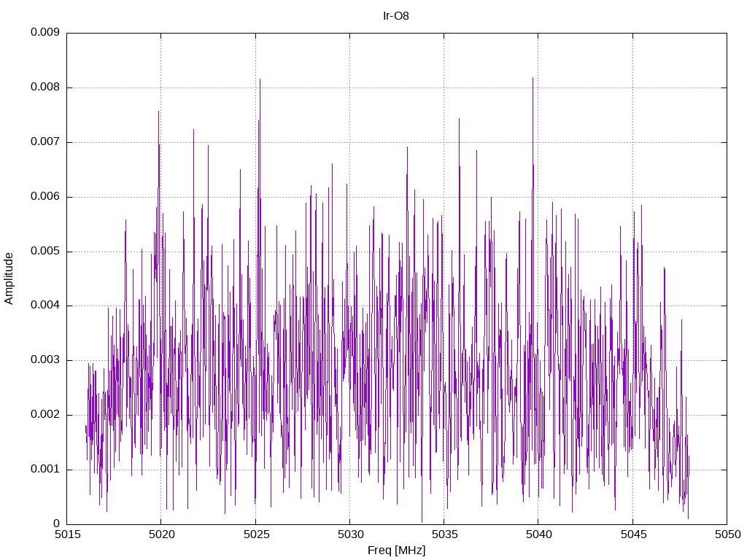
Task: Click the 5025 x-axis tick label
Action: coord(256,534)
